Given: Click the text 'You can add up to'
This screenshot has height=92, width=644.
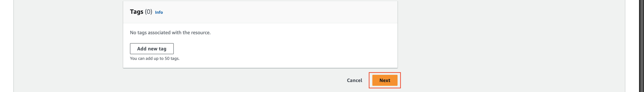Looking at the screenshot, I should pos(147,58).
